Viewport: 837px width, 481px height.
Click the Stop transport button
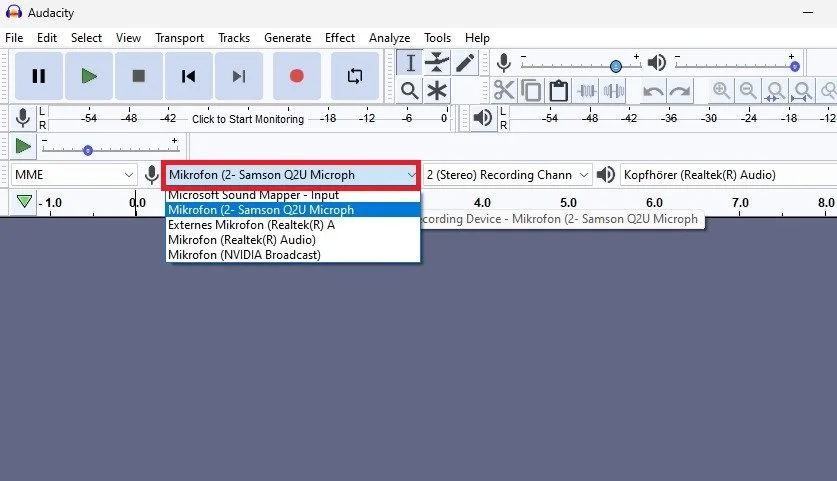(139, 76)
